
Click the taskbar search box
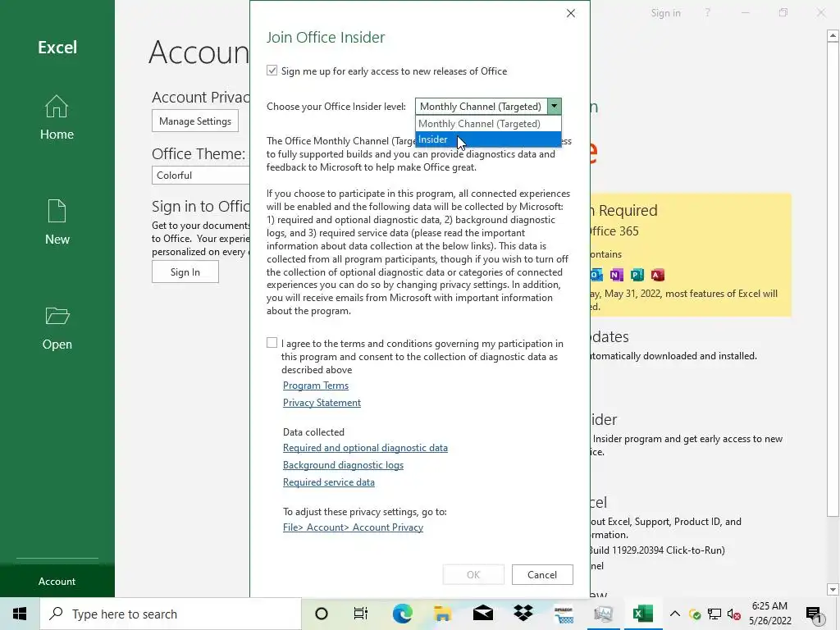click(171, 614)
